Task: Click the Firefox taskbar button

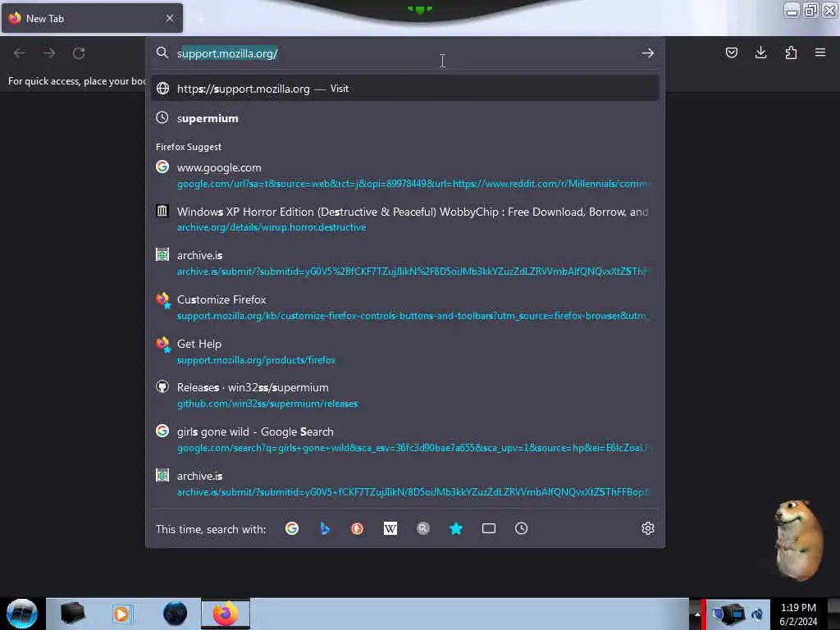Action: [x=226, y=614]
